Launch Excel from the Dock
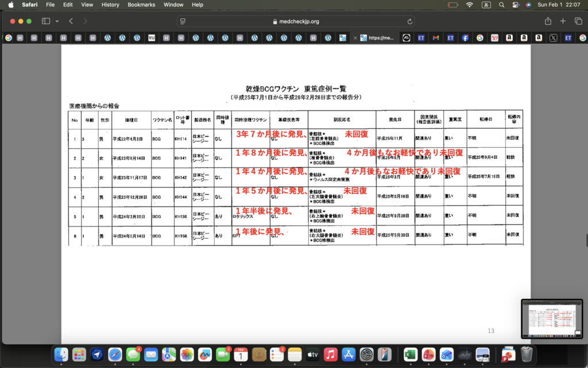This screenshot has width=588, height=368. point(410,355)
